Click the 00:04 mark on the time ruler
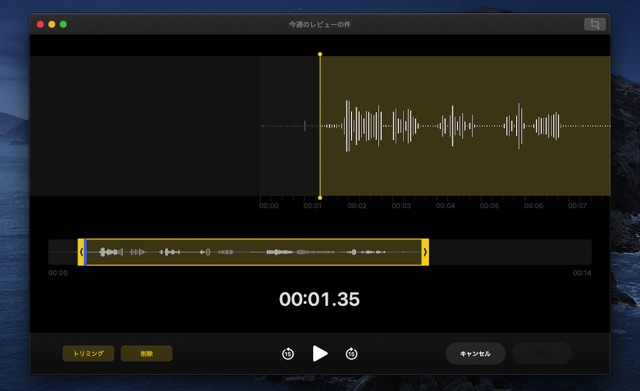The height and width of the screenshot is (391, 640). (x=445, y=206)
